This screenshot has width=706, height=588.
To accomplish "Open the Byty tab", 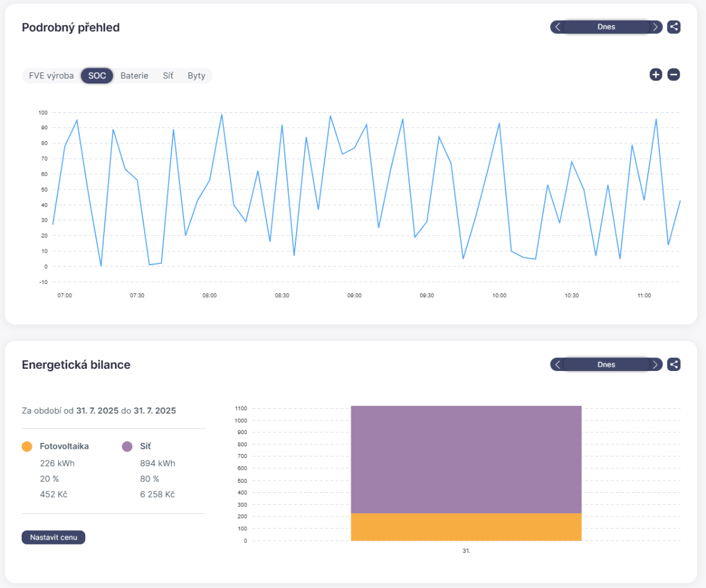I will click(197, 76).
